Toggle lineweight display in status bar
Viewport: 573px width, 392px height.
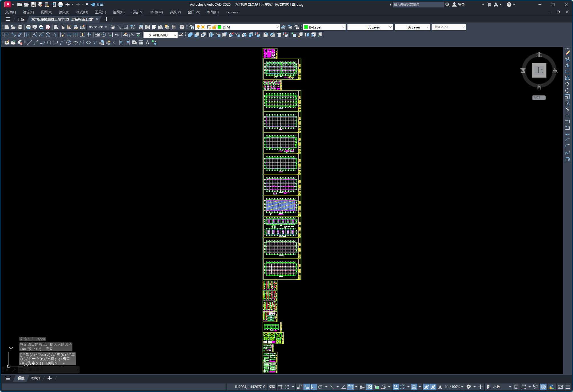(362, 387)
